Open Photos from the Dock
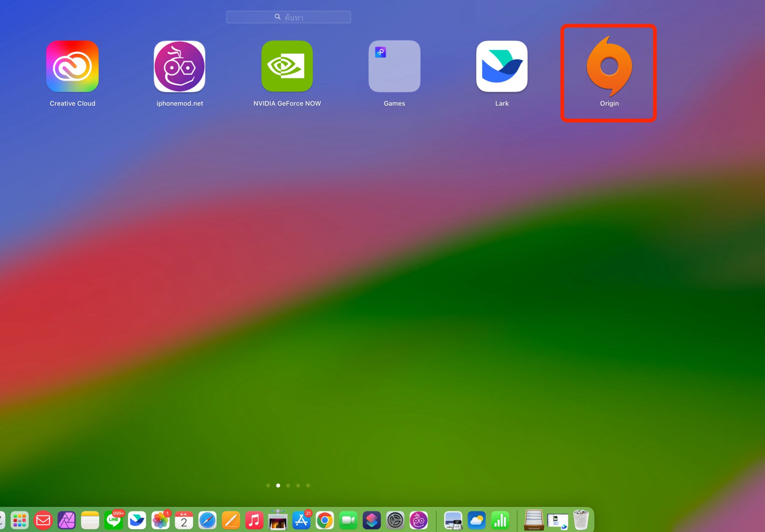The image size is (765, 532). (x=160, y=520)
